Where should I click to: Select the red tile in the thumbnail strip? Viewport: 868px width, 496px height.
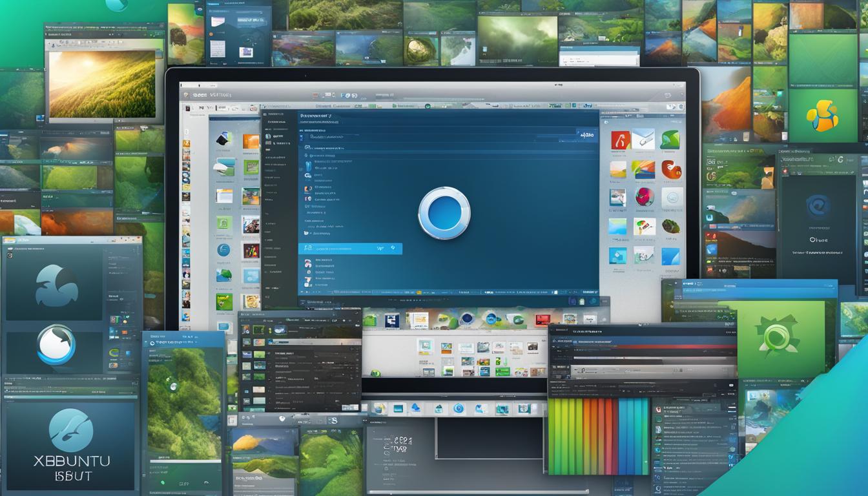542,319
